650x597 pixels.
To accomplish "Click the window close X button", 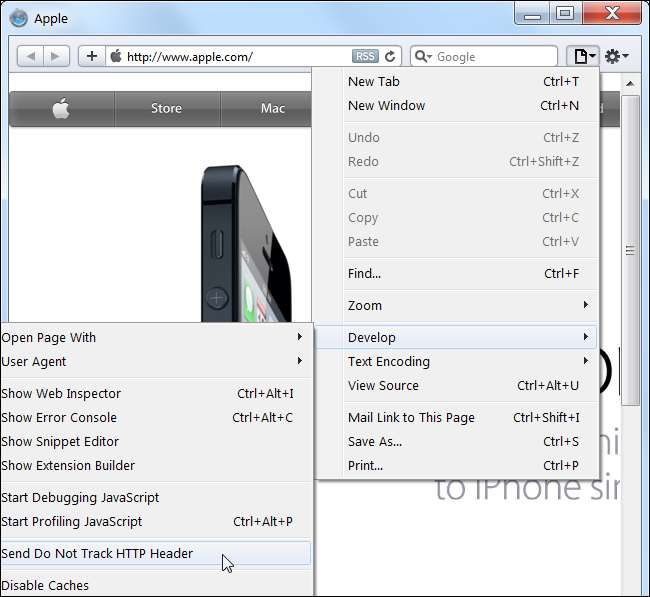I will tap(612, 13).
